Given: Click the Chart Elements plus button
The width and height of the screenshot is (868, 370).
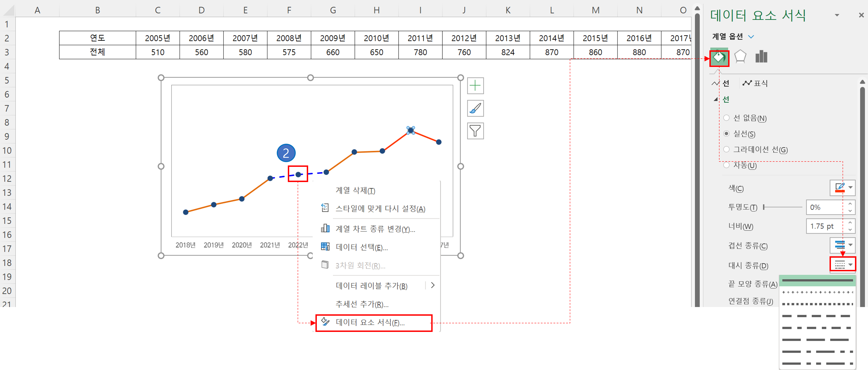Looking at the screenshot, I should (x=475, y=86).
